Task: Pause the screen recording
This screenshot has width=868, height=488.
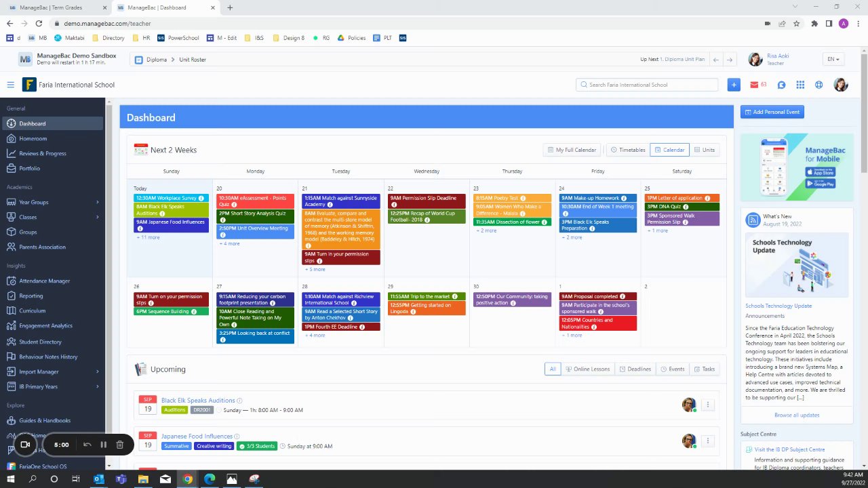Action: pyautogui.click(x=103, y=445)
